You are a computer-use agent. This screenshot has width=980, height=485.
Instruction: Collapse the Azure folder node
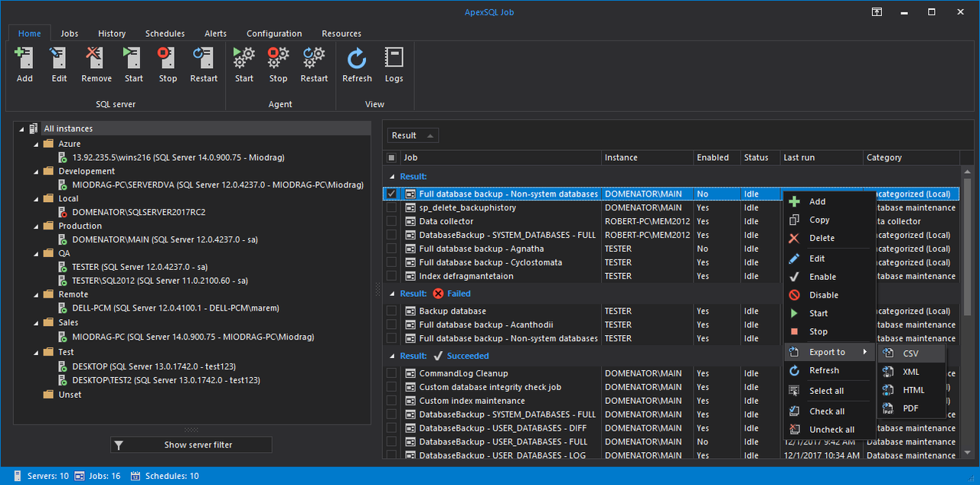pyautogui.click(x=36, y=144)
